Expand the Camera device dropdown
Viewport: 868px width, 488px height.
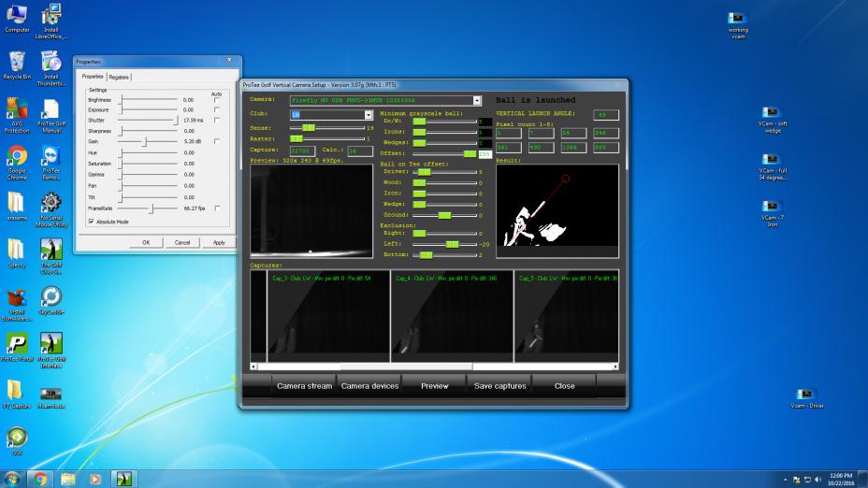point(477,101)
